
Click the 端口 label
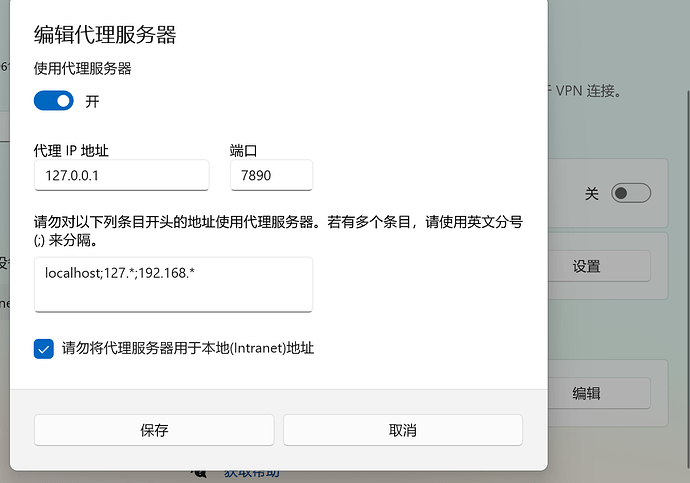(243, 151)
